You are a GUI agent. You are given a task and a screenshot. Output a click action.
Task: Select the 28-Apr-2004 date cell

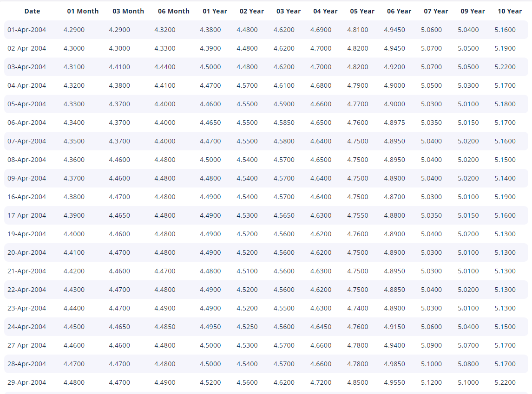27,364
